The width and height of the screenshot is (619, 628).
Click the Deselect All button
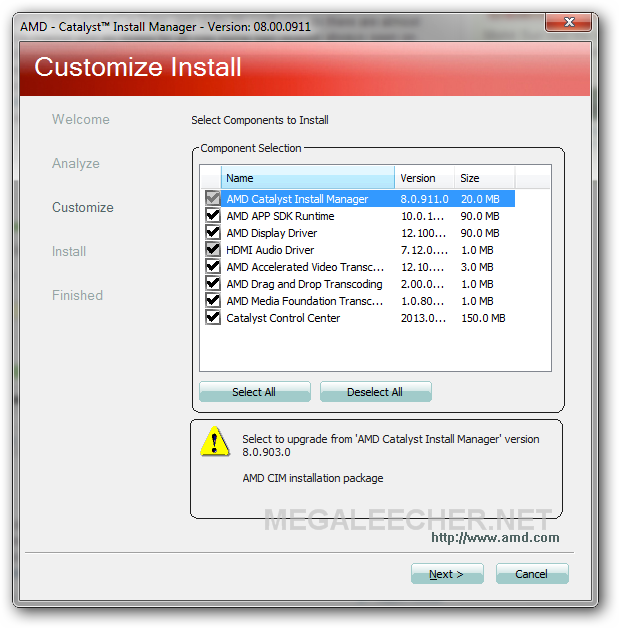[376, 392]
